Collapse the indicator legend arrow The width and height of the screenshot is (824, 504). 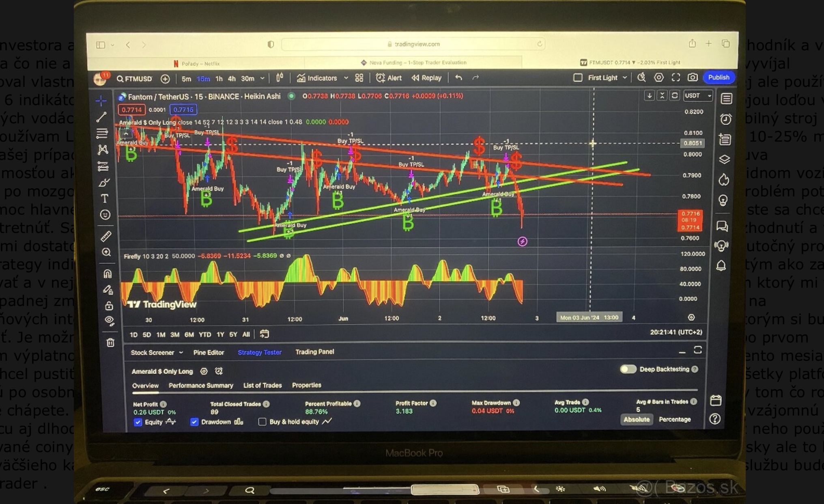pos(126,134)
